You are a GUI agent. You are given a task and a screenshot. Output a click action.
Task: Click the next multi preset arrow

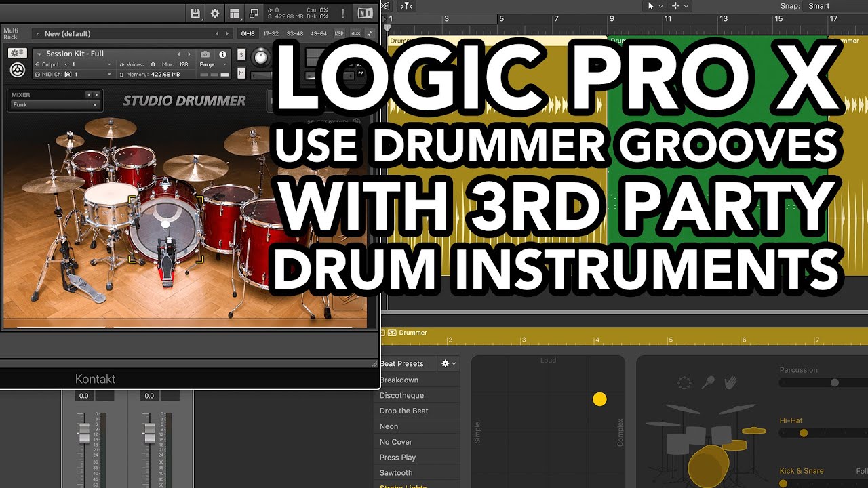pos(226,33)
